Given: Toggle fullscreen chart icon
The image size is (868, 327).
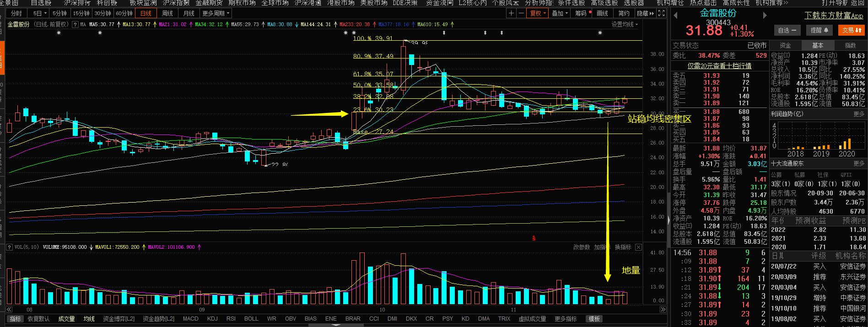Looking at the screenshot, I should tap(661, 13).
